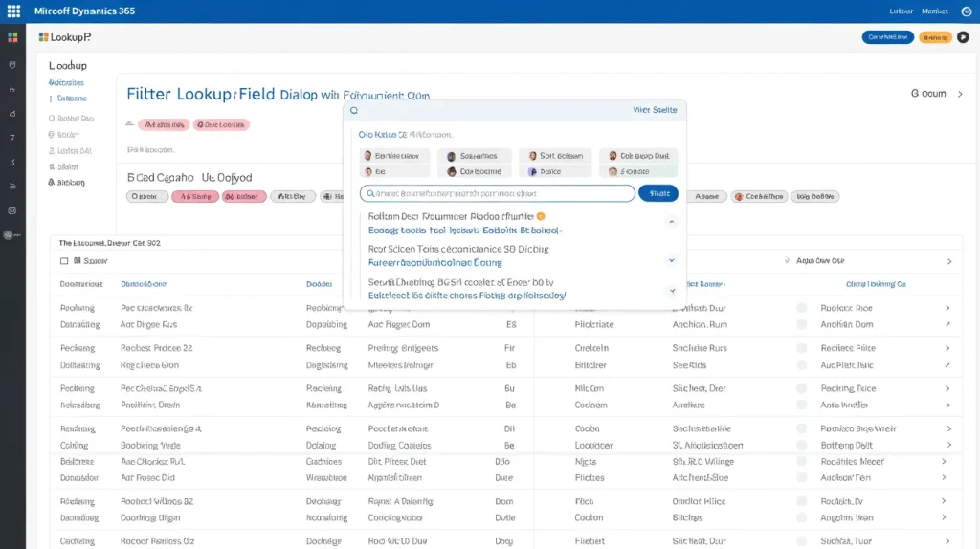Toggle the dot in the Angolim Iwan row
Screen dimensions: 980x549
click(x=801, y=517)
